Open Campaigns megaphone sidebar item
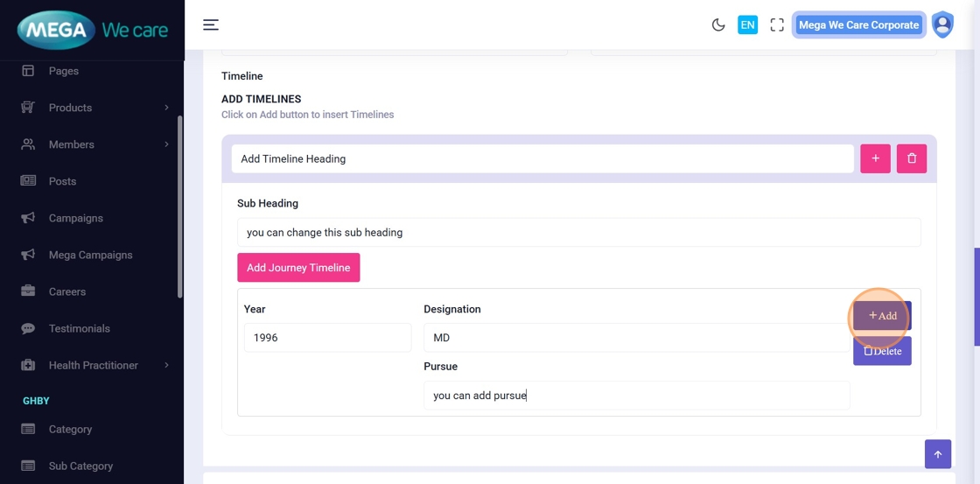Image resolution: width=980 pixels, height=484 pixels. (75, 218)
